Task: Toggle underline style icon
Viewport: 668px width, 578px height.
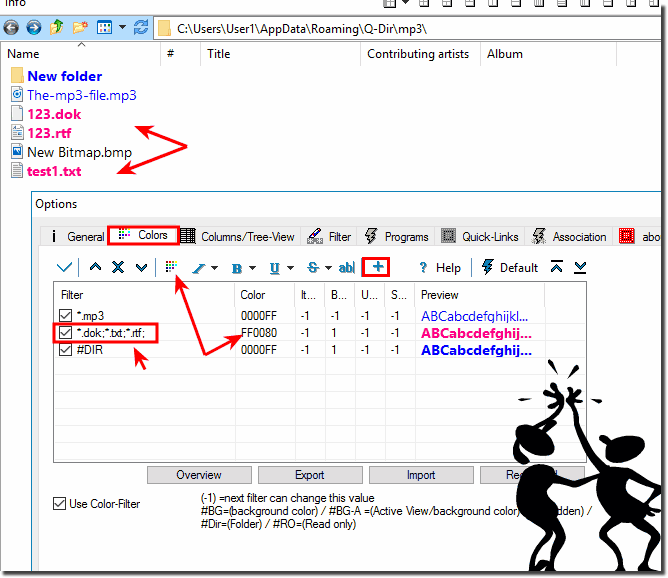Action: (275, 268)
